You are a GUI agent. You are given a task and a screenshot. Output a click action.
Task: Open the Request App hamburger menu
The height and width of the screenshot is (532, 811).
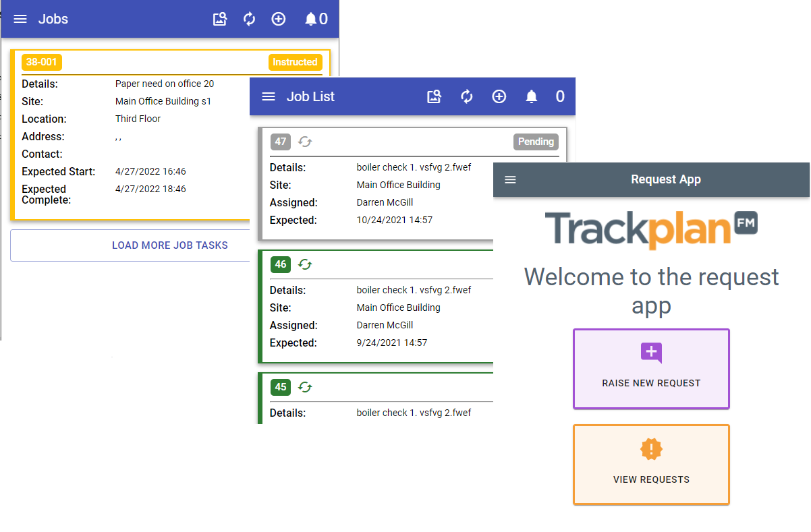pyautogui.click(x=510, y=179)
